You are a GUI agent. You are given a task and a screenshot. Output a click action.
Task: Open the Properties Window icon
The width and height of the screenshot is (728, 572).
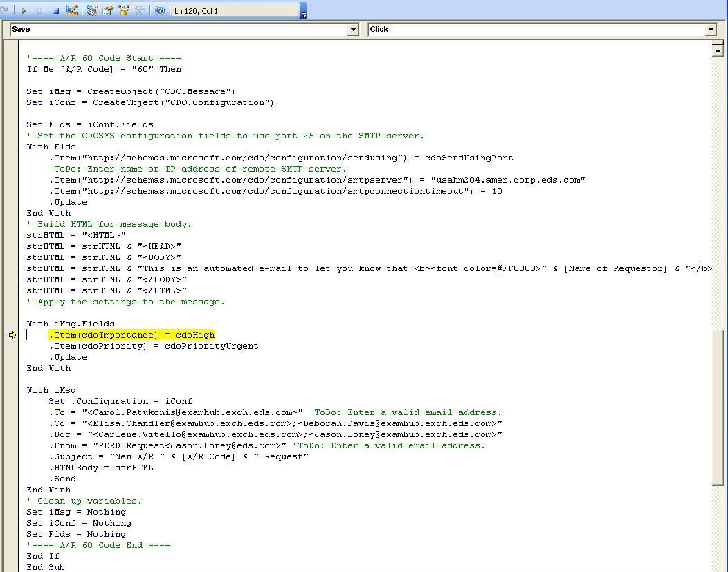click(108, 10)
